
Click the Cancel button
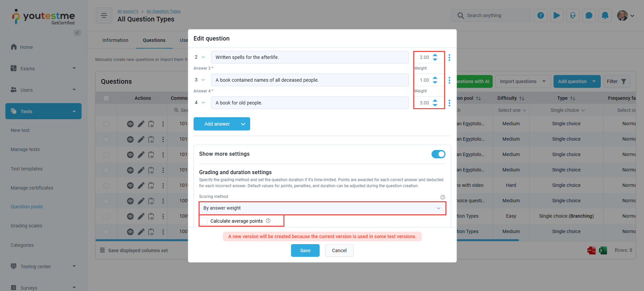pos(339,250)
